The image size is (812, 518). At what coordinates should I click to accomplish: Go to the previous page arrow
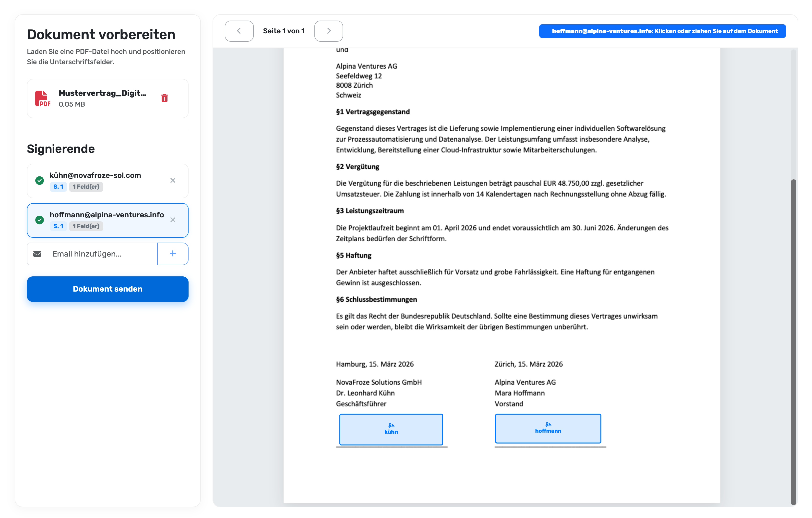pyautogui.click(x=239, y=31)
